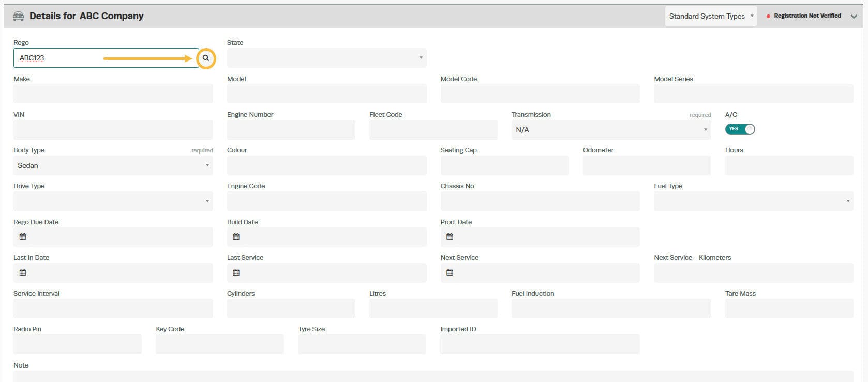
Task: Click the Make input field
Action: pos(113,94)
